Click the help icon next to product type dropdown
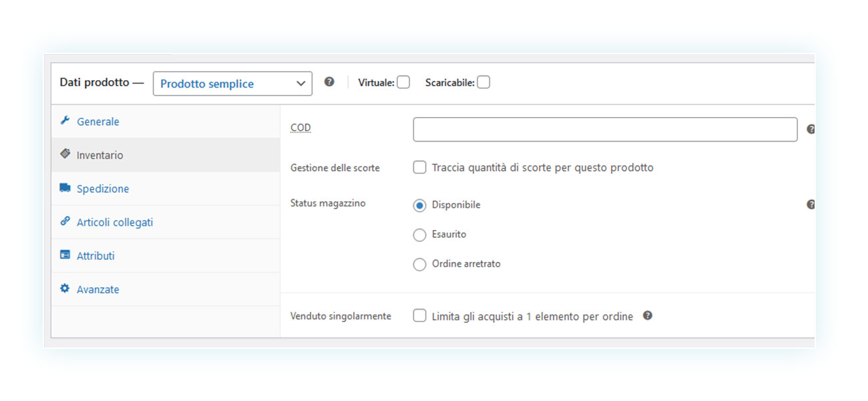This screenshot has width=868, height=401. (x=329, y=82)
